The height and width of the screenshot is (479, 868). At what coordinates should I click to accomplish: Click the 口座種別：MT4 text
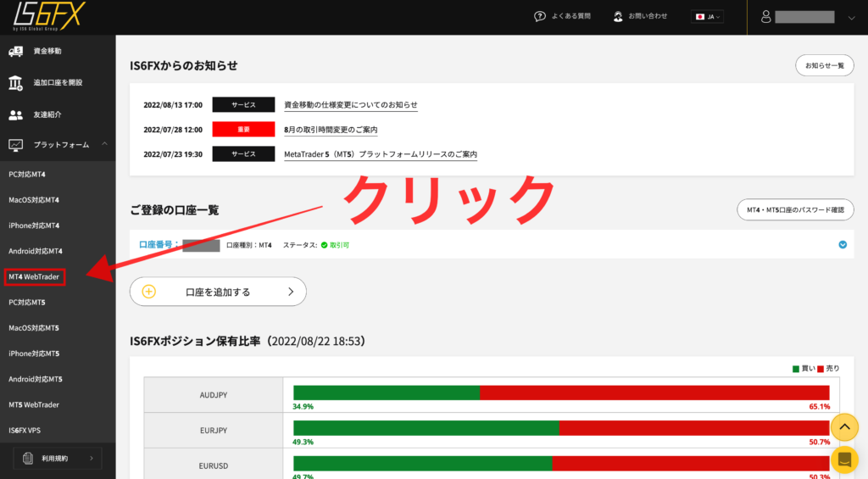248,245
